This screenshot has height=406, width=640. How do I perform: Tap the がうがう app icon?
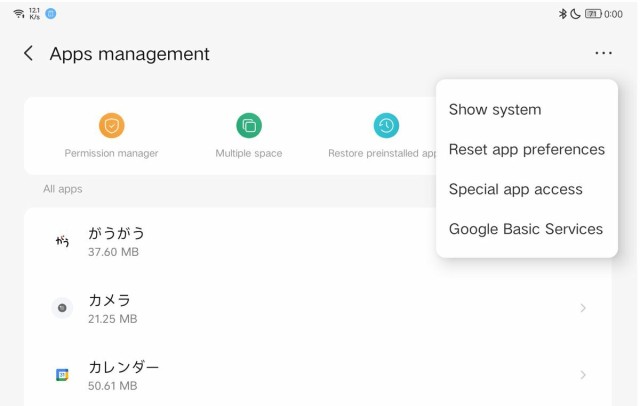tap(62, 241)
